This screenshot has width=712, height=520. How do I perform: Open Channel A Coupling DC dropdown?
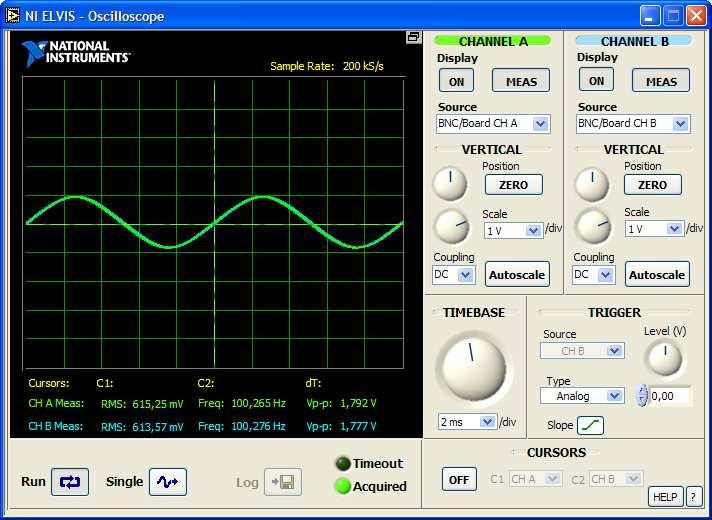(454, 275)
